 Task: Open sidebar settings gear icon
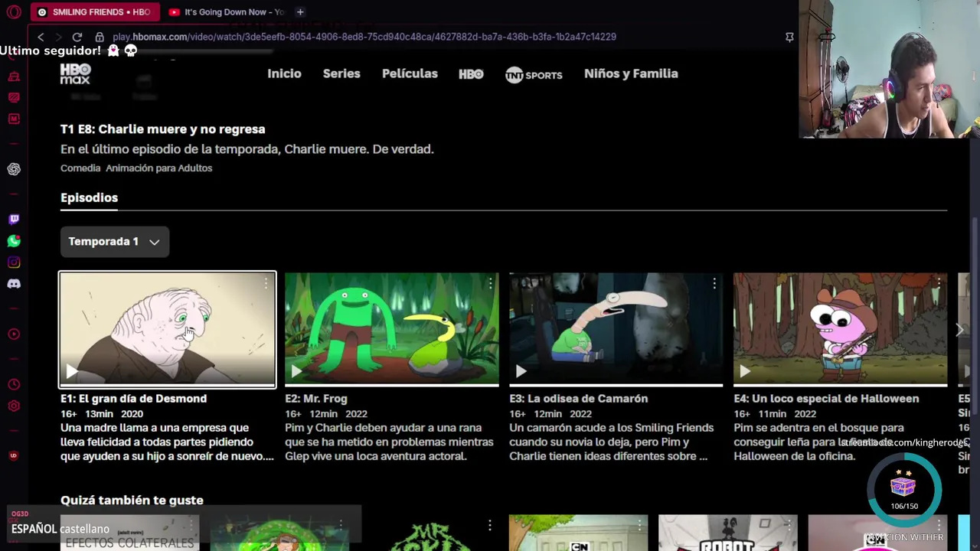[x=14, y=406]
